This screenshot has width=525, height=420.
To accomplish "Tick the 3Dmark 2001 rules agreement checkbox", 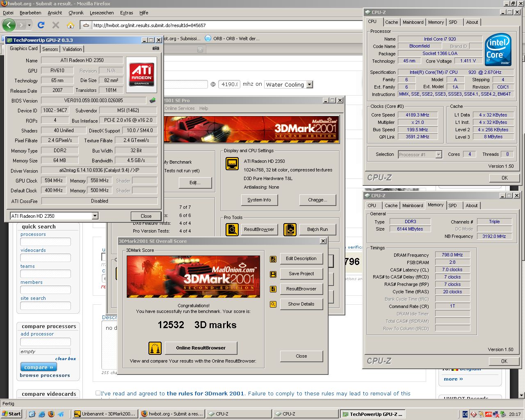I will coord(98,393).
